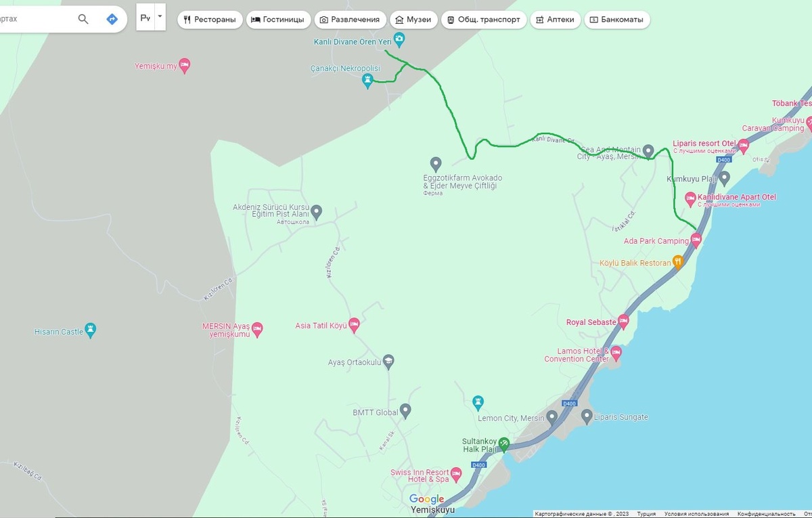The image size is (812, 518).
Task: Select Akdeniz Sürücü Kursu pin
Action: 316,212
